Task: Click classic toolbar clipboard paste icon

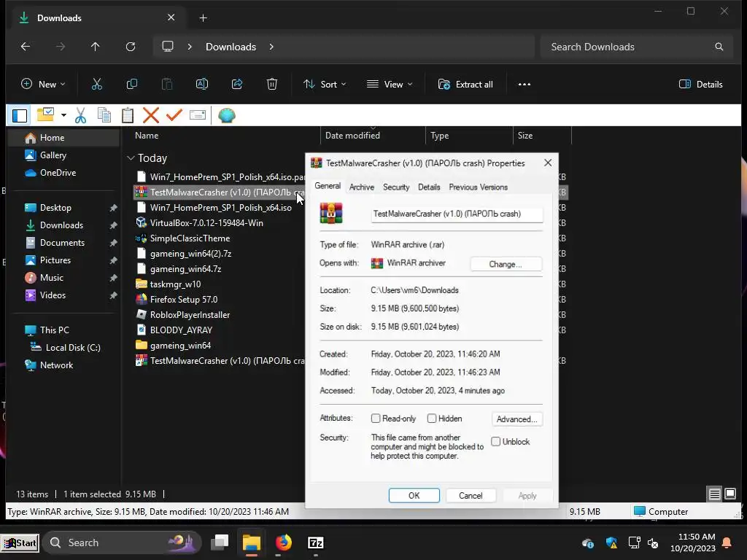Action: [128, 115]
